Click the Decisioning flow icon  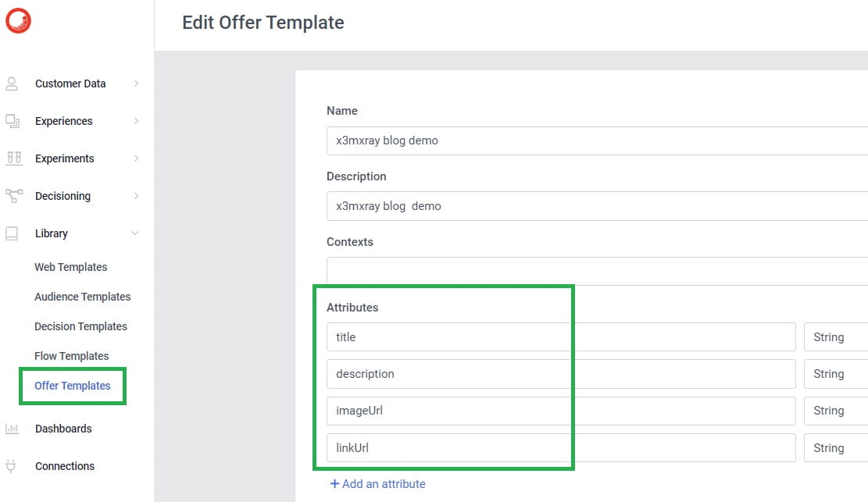coord(14,196)
